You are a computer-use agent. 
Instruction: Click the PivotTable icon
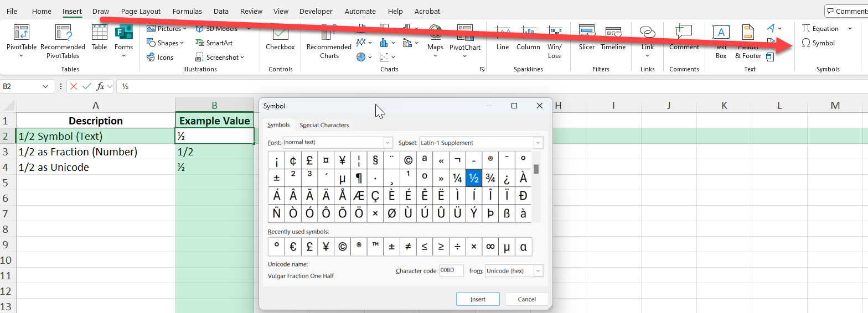22,33
